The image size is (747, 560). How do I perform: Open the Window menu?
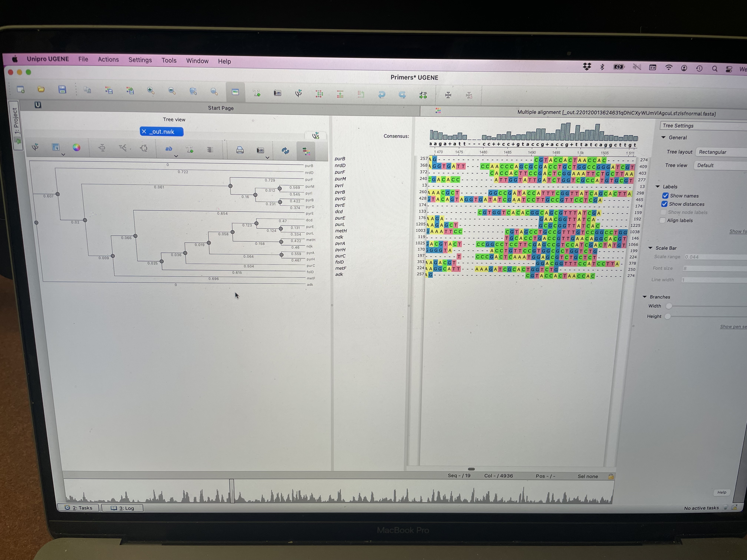tap(197, 61)
